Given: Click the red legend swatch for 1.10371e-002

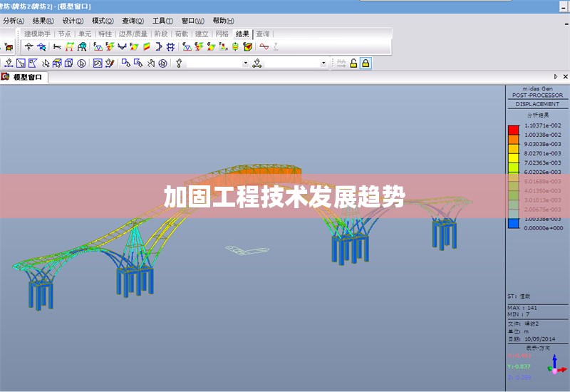Looking at the screenshot, I should (x=514, y=130).
